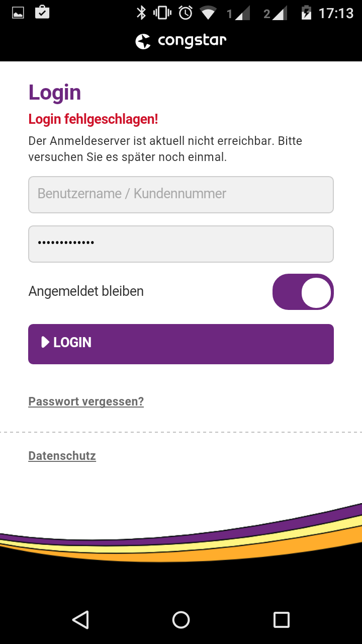Tap the battery charging icon
Image resolution: width=362 pixels, height=644 pixels.
click(306, 13)
